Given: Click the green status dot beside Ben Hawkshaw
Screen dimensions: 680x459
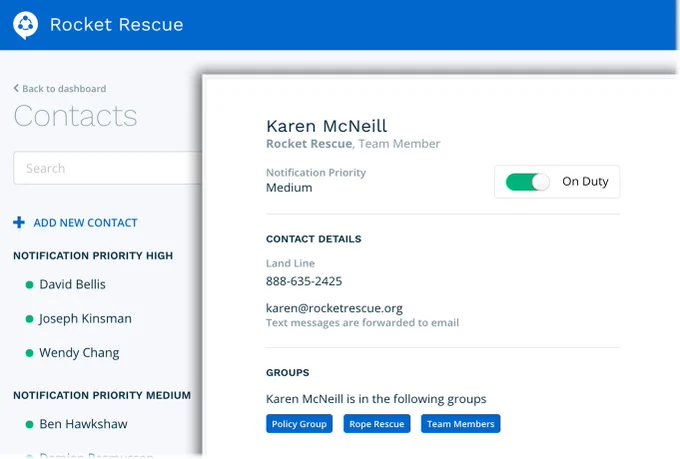Looking at the screenshot, I should coord(29,424).
